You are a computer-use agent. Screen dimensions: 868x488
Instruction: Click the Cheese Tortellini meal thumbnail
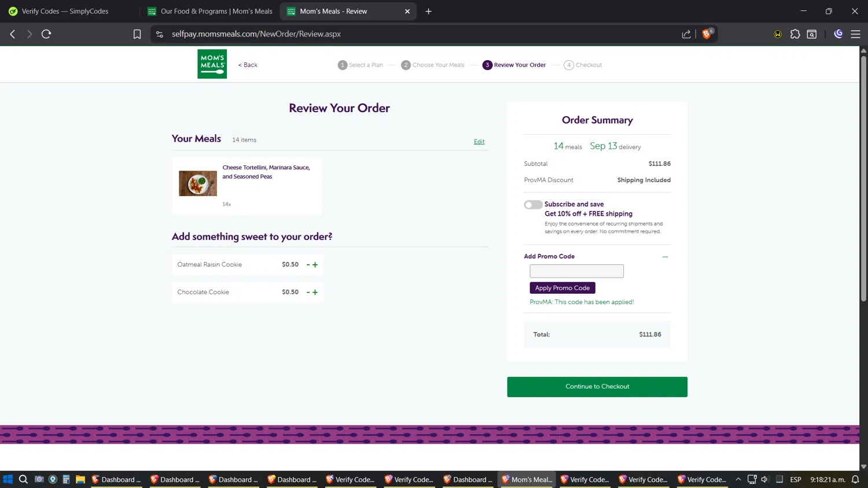click(198, 183)
